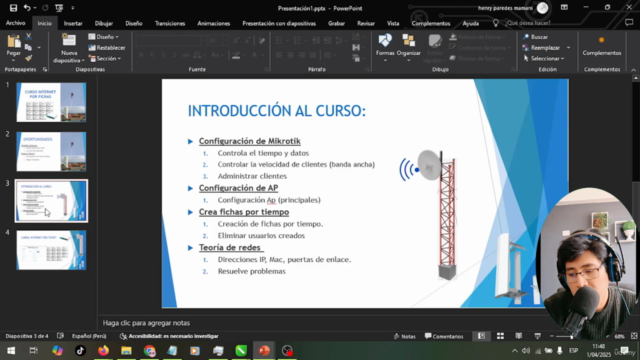Screen dimensions: 640x360
Task: Open the slide Diseño layout dropdown
Action: [x=104, y=37]
